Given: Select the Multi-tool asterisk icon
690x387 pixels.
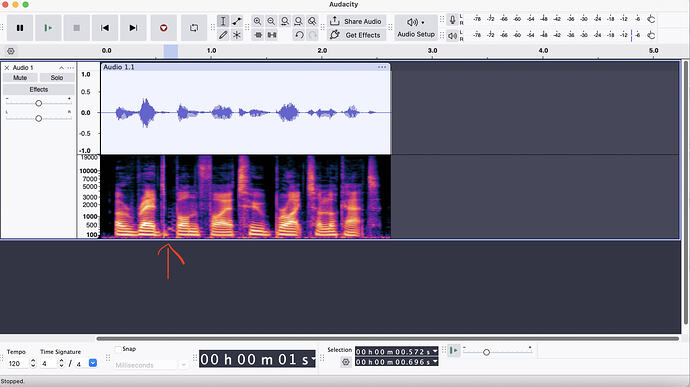Looking at the screenshot, I should coord(237,35).
